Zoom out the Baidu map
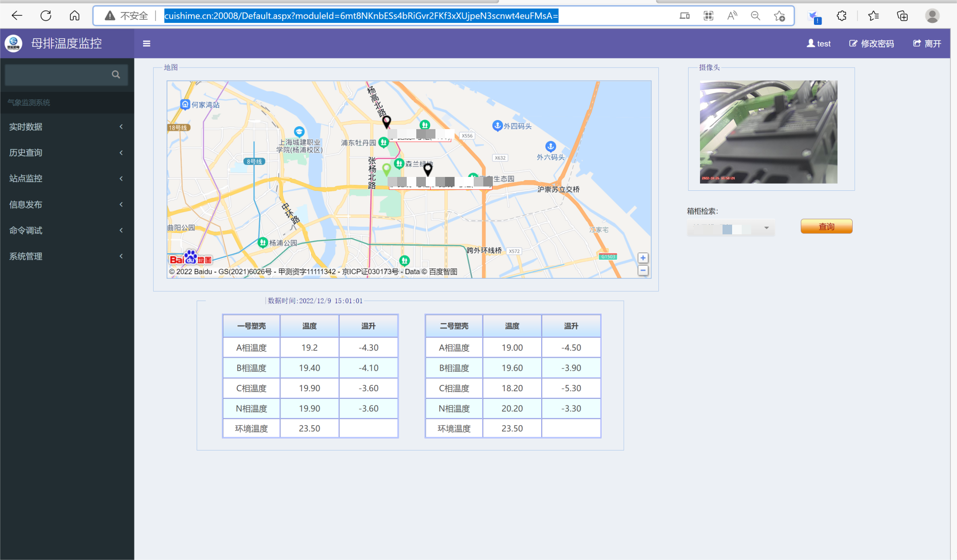 point(643,271)
